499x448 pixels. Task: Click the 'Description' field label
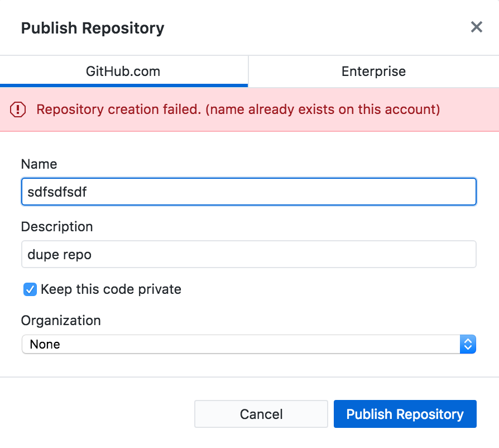click(57, 227)
